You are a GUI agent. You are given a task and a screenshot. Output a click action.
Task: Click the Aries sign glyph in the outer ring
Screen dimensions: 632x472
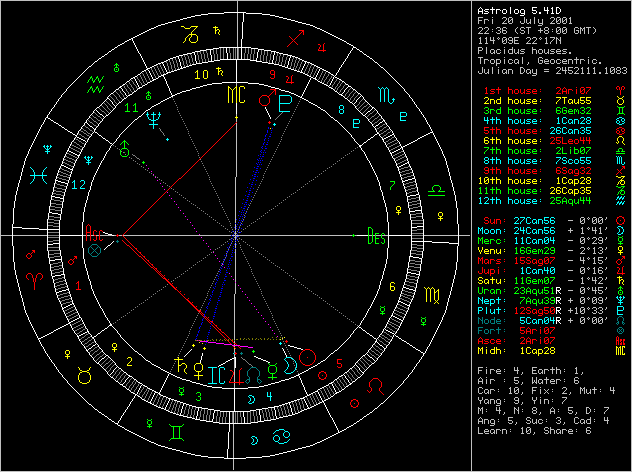(35, 281)
